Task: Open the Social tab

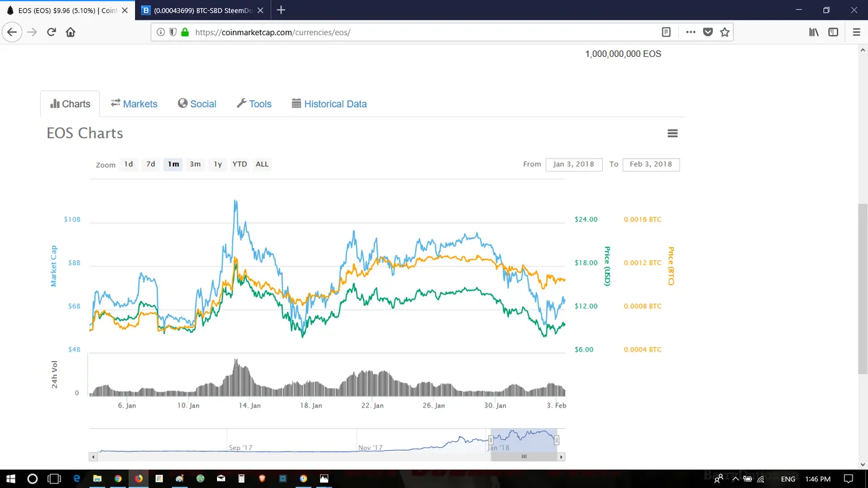Action: [x=197, y=104]
